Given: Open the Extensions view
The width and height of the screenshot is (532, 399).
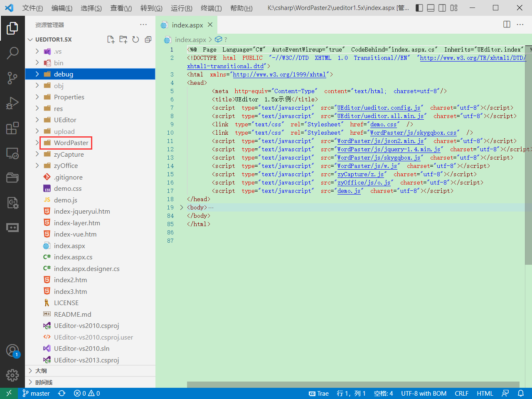Looking at the screenshot, I should (12, 128).
